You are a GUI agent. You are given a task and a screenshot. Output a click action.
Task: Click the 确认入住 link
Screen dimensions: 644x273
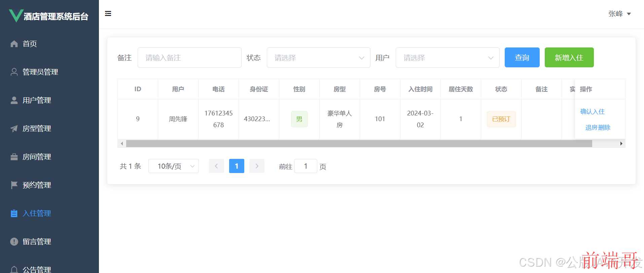pyautogui.click(x=593, y=111)
